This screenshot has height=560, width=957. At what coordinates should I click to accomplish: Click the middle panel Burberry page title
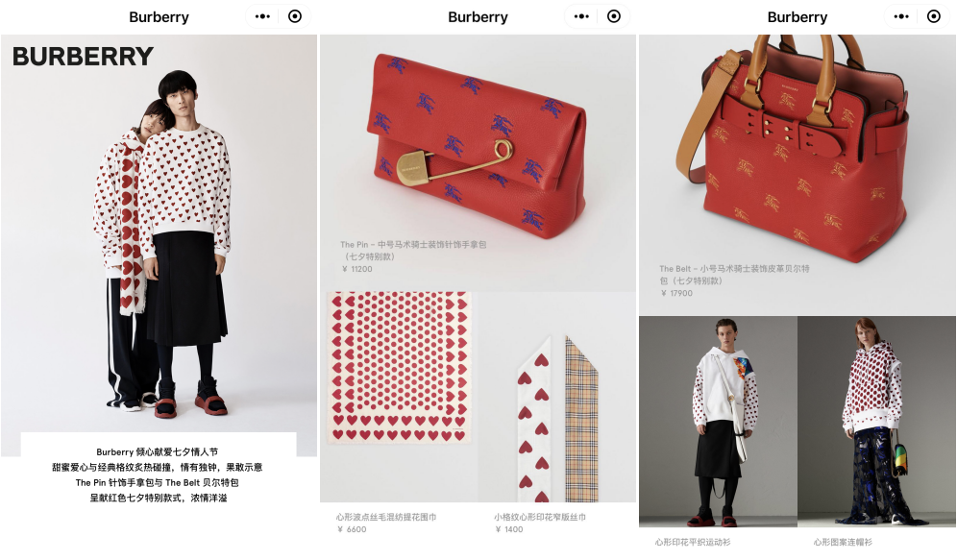coord(478,17)
